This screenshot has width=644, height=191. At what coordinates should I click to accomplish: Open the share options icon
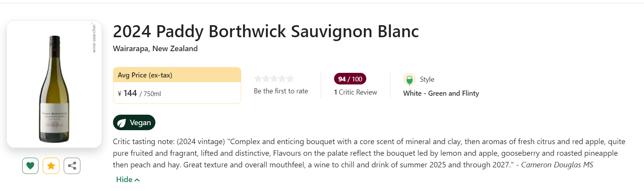click(72, 166)
